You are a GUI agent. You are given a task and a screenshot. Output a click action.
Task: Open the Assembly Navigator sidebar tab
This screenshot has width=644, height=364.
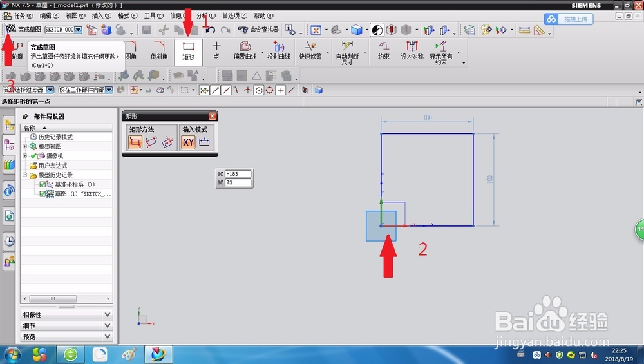tap(9, 124)
